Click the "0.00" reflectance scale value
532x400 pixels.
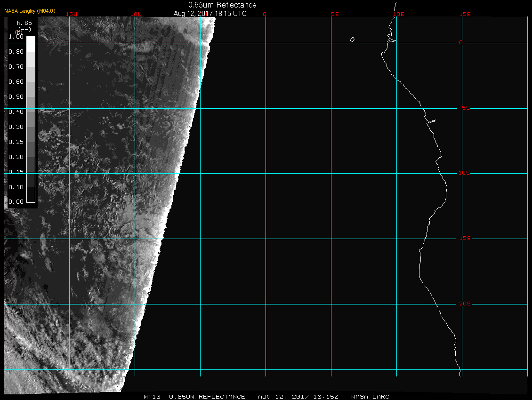click(x=16, y=201)
